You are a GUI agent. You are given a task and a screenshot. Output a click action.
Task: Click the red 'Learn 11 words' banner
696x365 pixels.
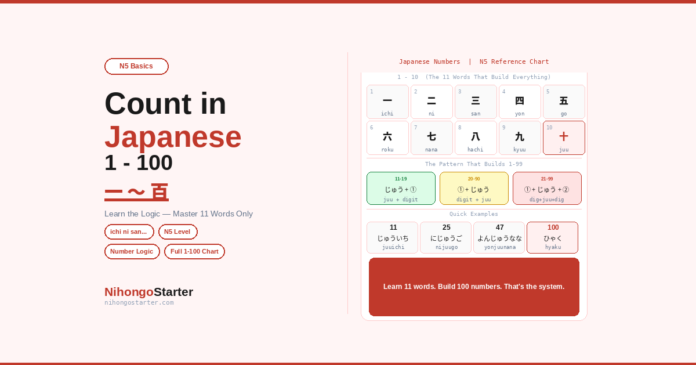[474, 287]
